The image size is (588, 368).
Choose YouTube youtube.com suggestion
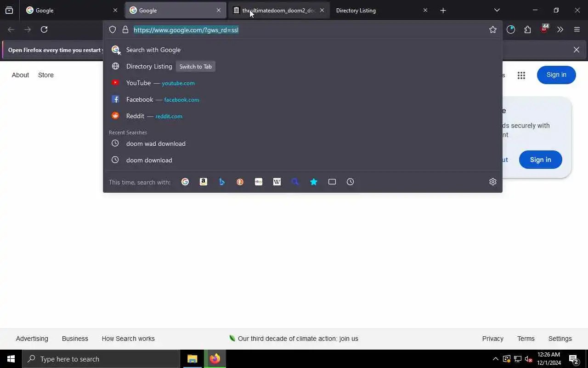point(302,83)
